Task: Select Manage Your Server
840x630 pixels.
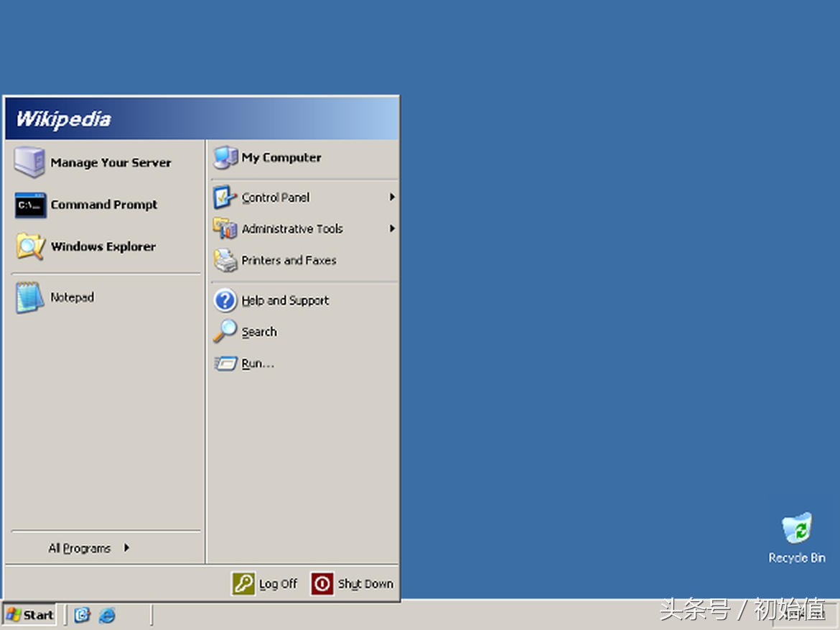Action: click(x=111, y=162)
